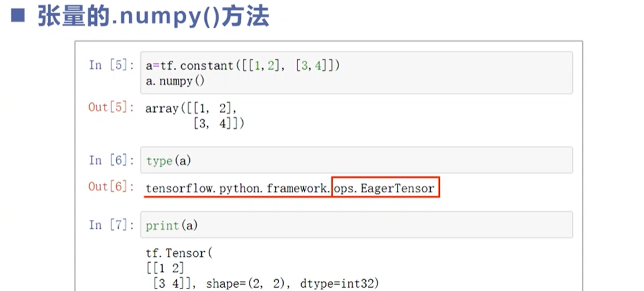Select the 'In [5]:' prompt label
The image size is (644, 291).
click(x=111, y=65)
